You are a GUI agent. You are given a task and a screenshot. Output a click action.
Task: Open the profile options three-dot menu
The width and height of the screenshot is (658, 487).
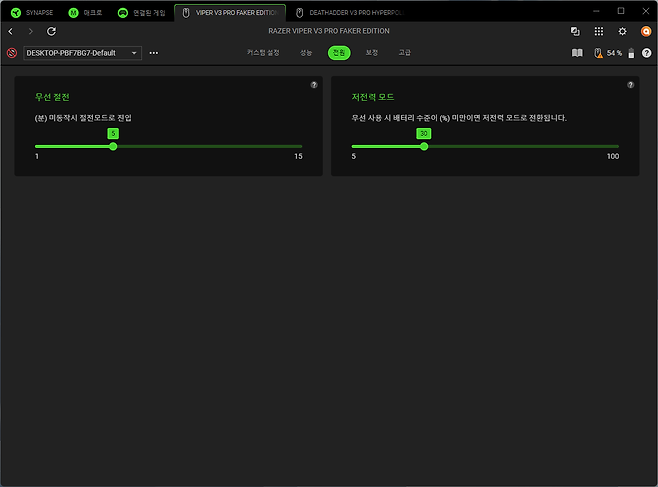[154, 53]
